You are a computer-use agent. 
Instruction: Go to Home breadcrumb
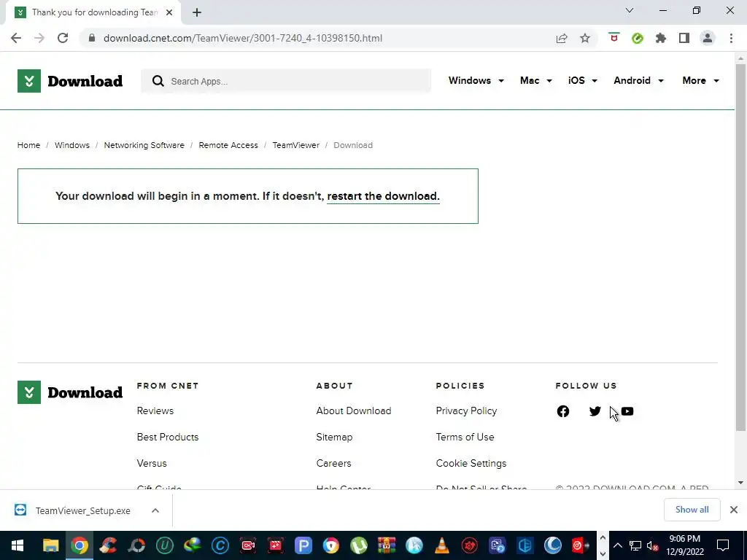click(x=28, y=145)
